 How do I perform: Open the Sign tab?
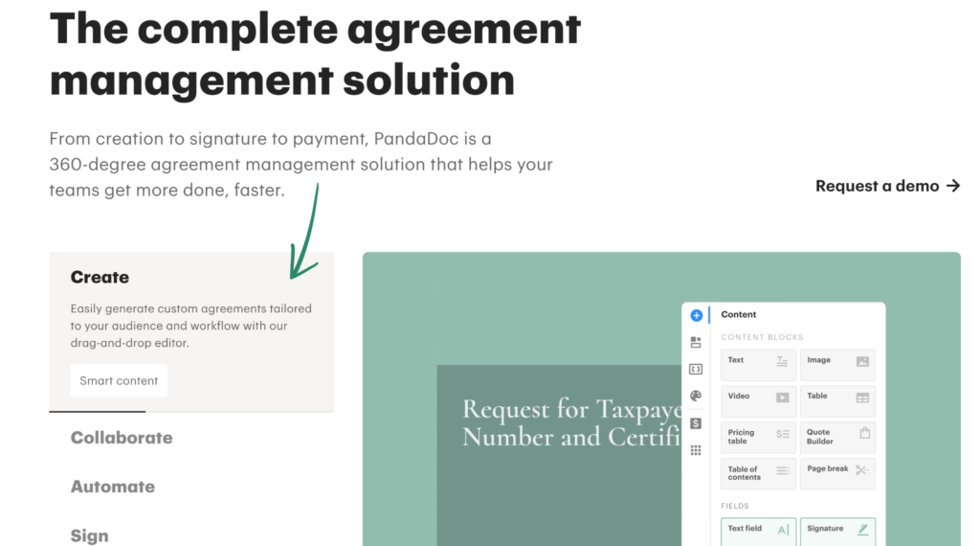[x=89, y=536]
